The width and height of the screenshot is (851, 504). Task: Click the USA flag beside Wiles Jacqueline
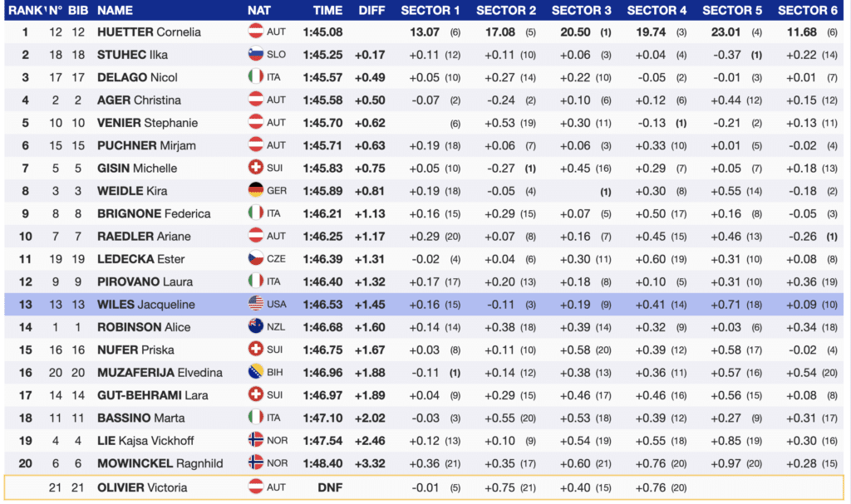click(256, 304)
